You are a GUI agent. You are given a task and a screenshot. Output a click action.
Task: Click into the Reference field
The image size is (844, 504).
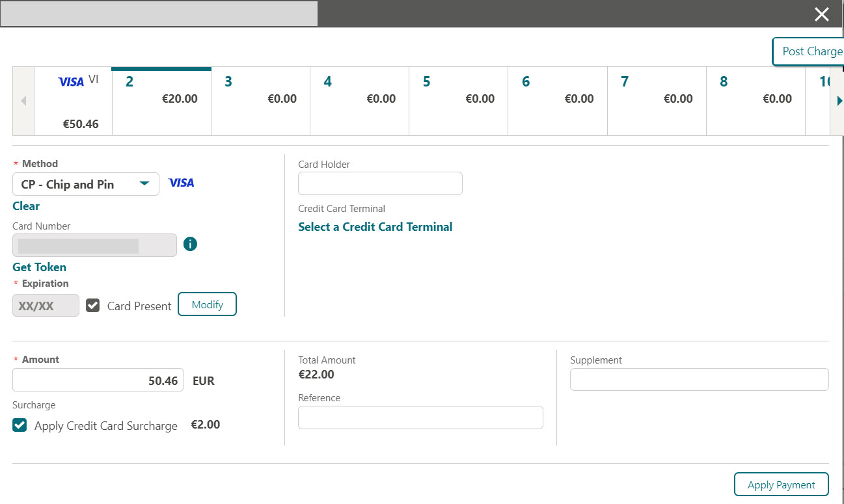coord(420,417)
